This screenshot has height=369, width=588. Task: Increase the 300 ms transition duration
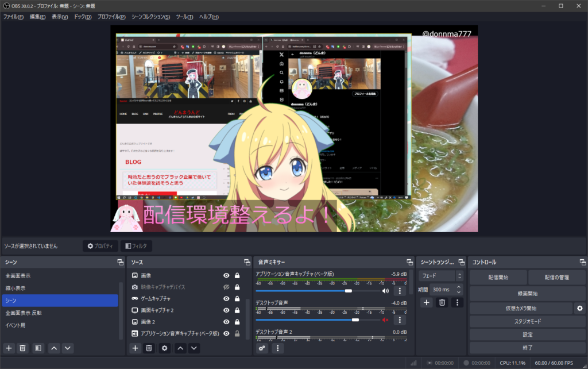pos(459,287)
